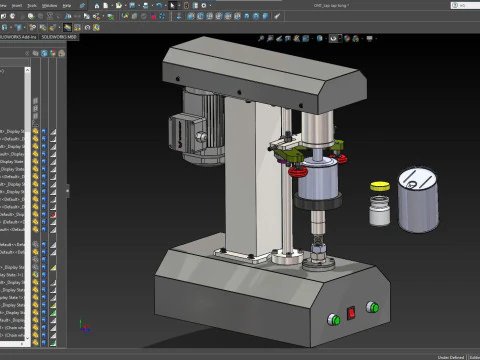Image resolution: width=480 pixels, height=360 pixels.
Task: Click Apply Scene icon in heads-up toolbar
Action: click(356, 39)
